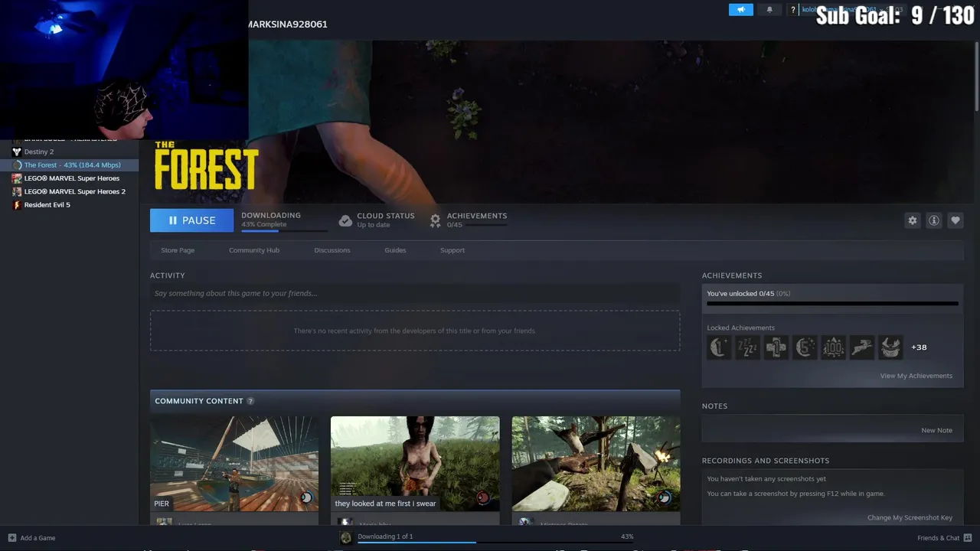This screenshot has width=980, height=551.
Task: Select the moon with 5 locked achievement
Action: click(x=805, y=347)
